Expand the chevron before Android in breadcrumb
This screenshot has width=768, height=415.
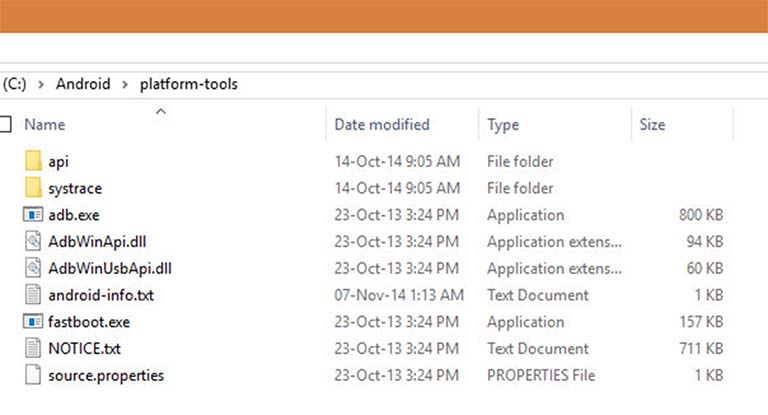coord(41,84)
